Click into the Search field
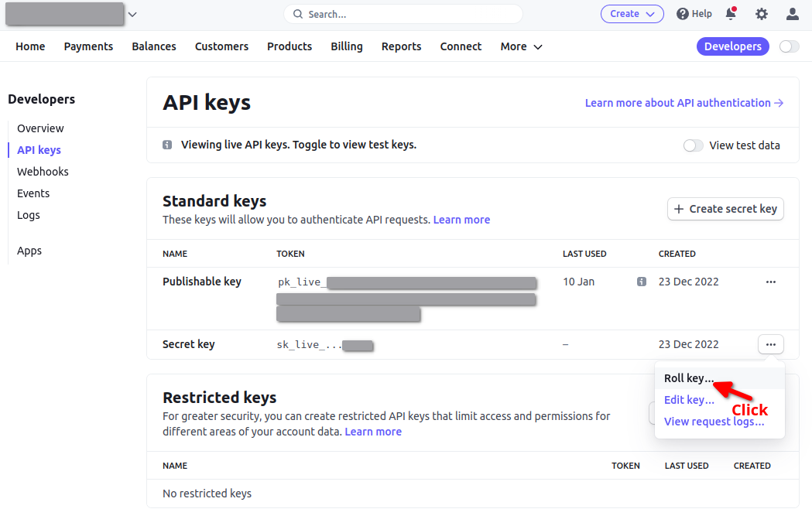 click(403, 14)
